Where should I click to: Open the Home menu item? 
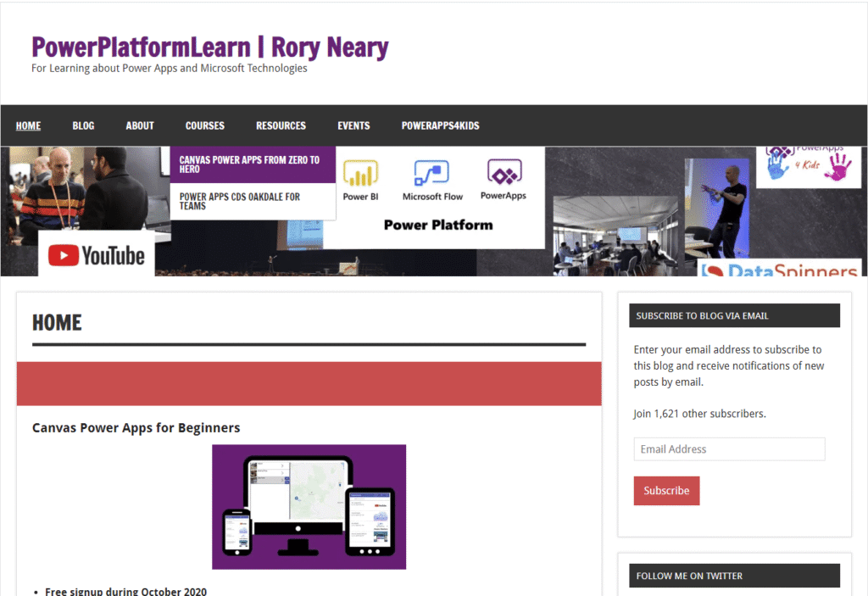coord(28,125)
